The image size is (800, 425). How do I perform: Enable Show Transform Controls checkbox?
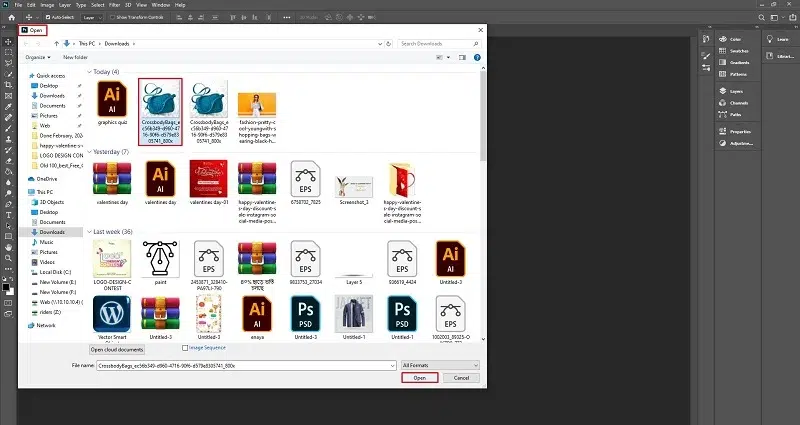[x=112, y=17]
